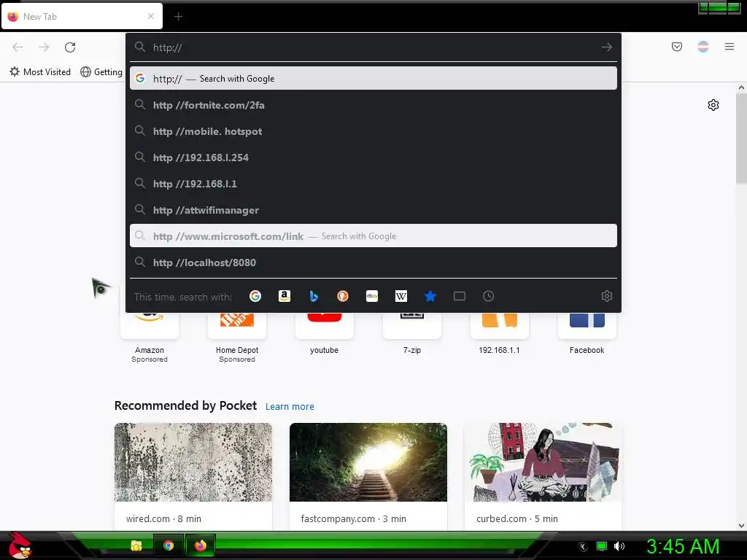Click the http:// address bar input
The width and height of the screenshot is (747, 560).
tap(373, 47)
